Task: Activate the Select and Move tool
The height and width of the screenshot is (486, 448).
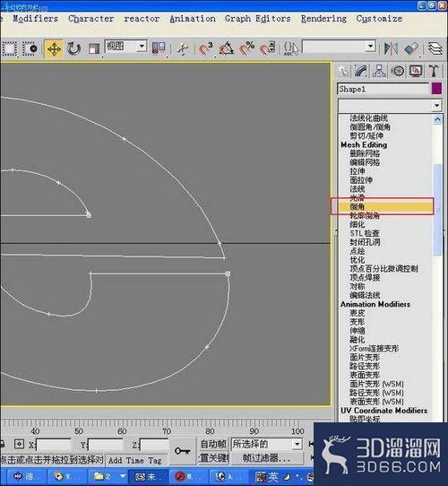Action: coord(54,48)
